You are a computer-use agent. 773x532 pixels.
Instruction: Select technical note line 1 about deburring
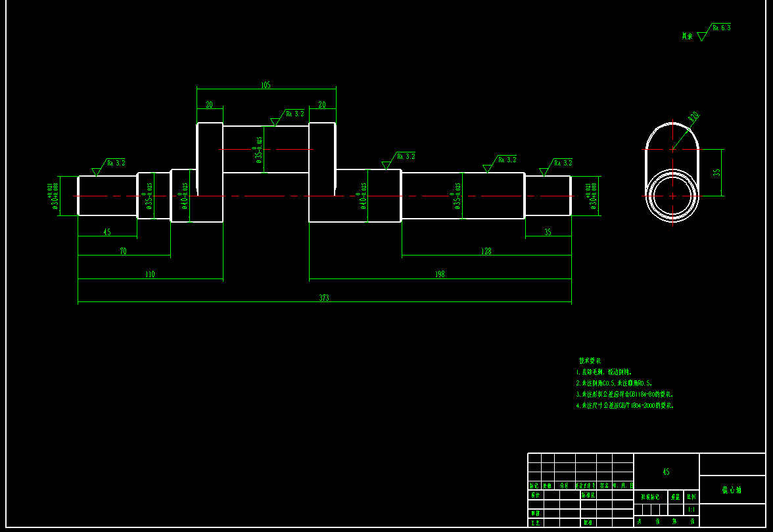tap(604, 372)
